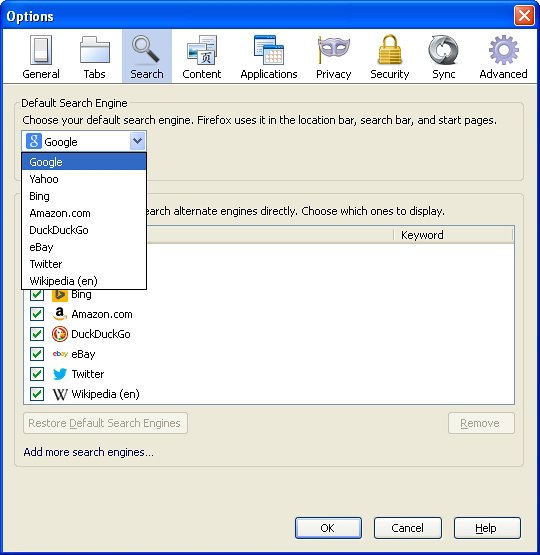Image resolution: width=540 pixels, height=555 pixels.
Task: Uncheck the Amazon.com search engine checkbox
Action: coord(37,314)
